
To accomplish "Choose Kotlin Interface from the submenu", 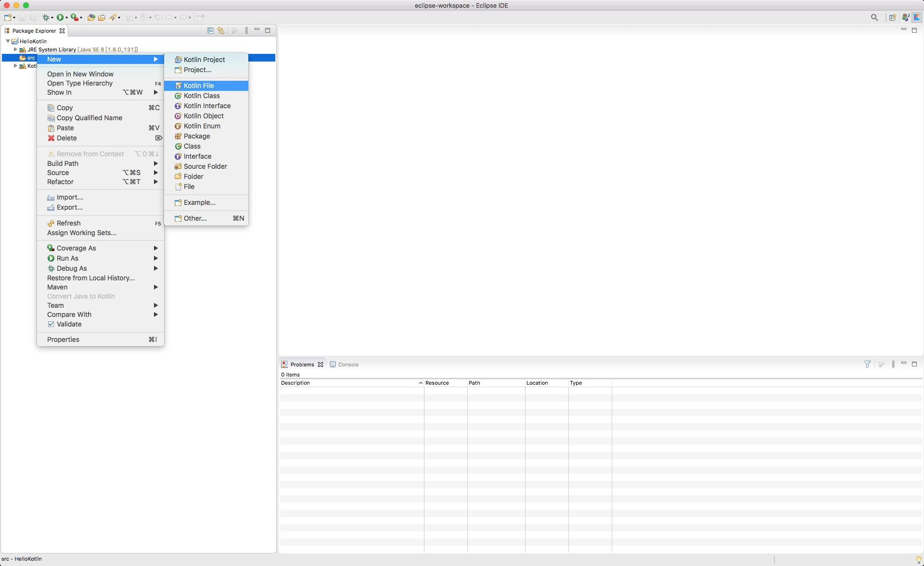I will click(206, 106).
